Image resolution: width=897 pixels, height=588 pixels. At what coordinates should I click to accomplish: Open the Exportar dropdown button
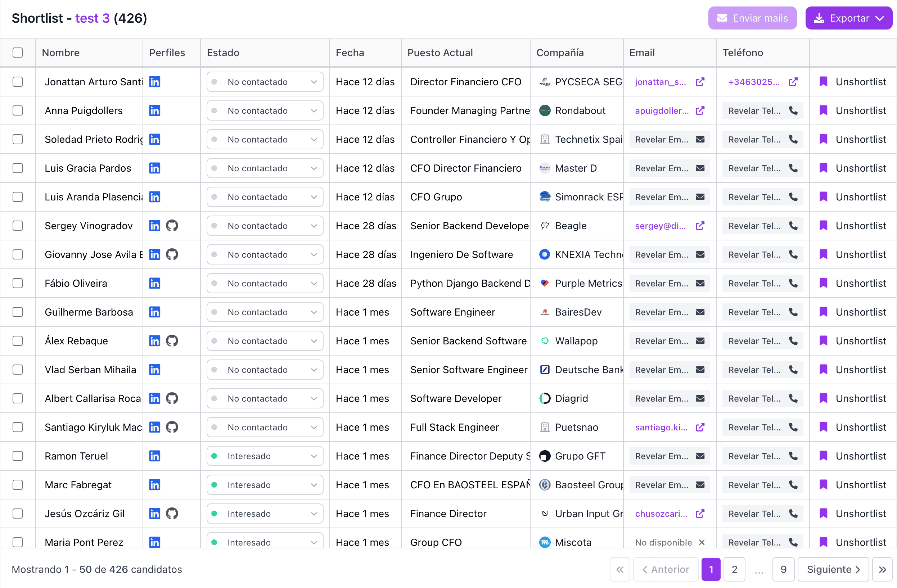click(x=848, y=18)
